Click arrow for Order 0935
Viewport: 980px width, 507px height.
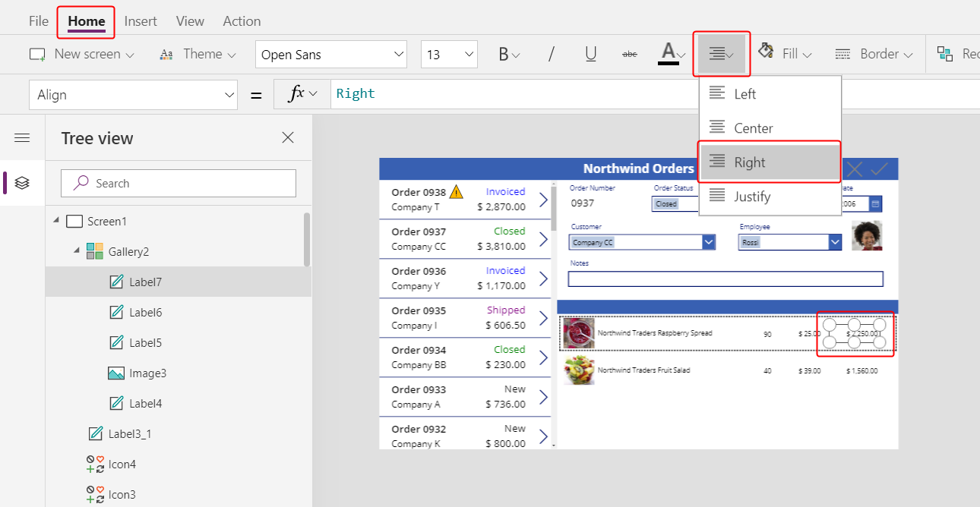pyautogui.click(x=542, y=318)
